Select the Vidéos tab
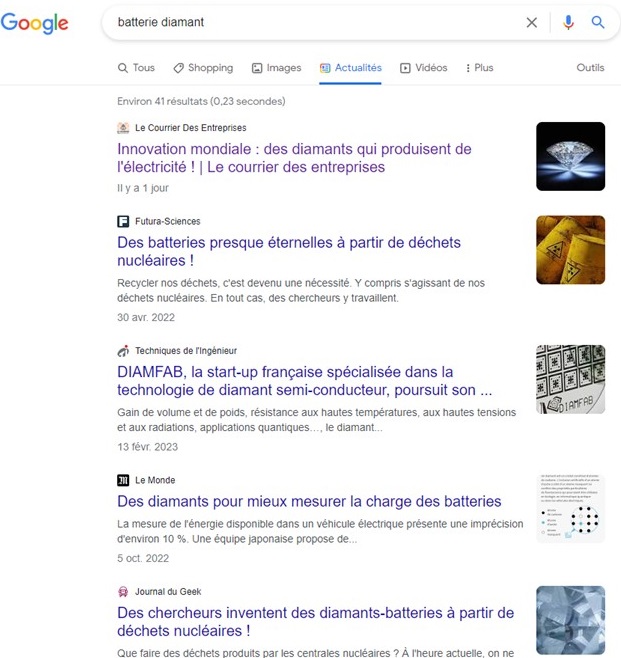The width and height of the screenshot is (621, 658). click(423, 68)
